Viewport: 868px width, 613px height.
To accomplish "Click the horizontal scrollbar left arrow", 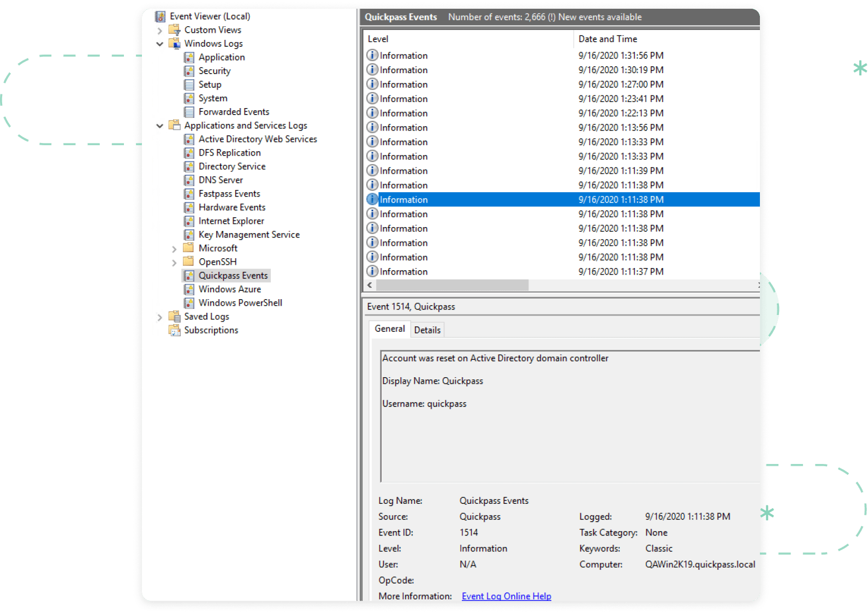I will point(370,285).
